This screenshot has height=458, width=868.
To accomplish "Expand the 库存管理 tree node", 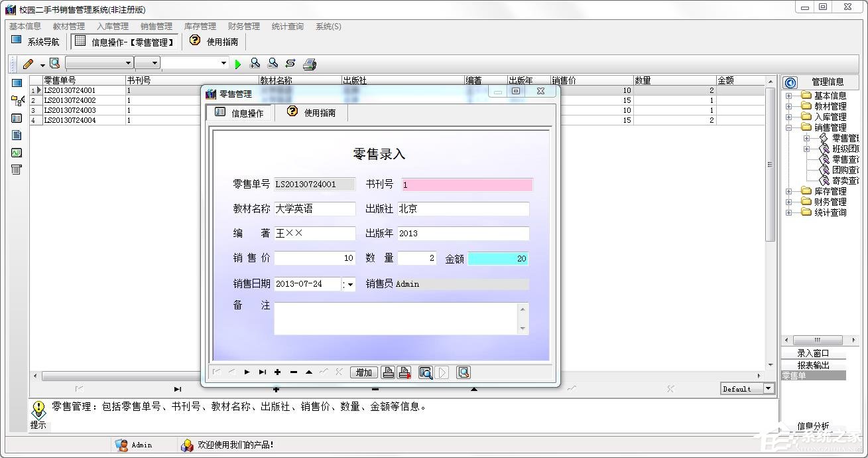I will pyautogui.click(x=789, y=191).
